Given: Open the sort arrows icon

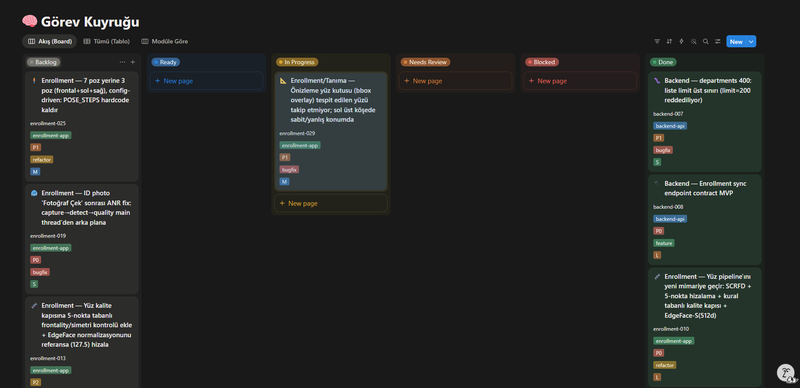Looking at the screenshot, I should tap(669, 41).
